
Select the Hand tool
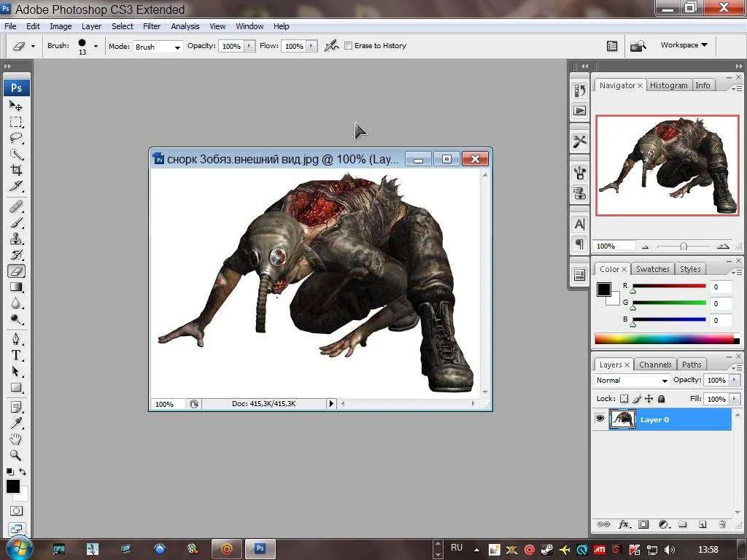coord(16,439)
